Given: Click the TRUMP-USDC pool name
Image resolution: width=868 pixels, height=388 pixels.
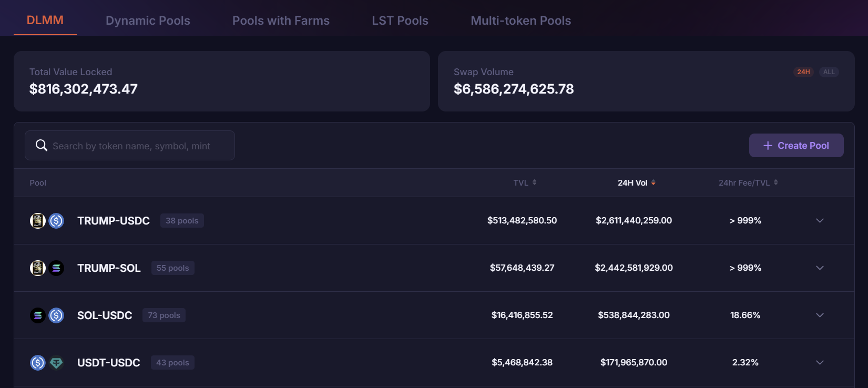Looking at the screenshot, I should (x=114, y=221).
